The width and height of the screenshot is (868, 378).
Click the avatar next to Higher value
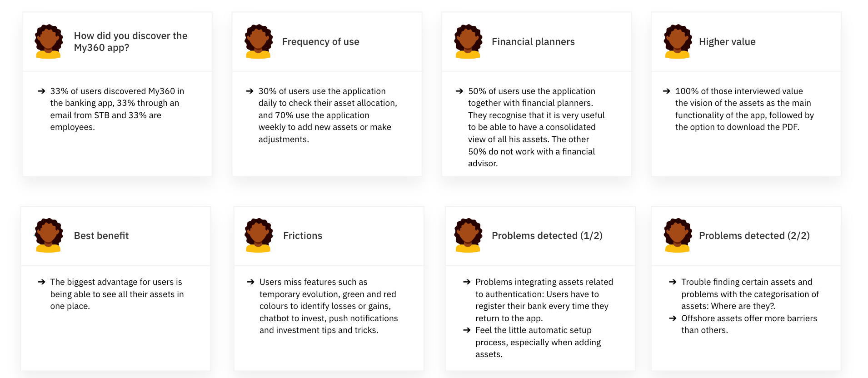tap(678, 41)
